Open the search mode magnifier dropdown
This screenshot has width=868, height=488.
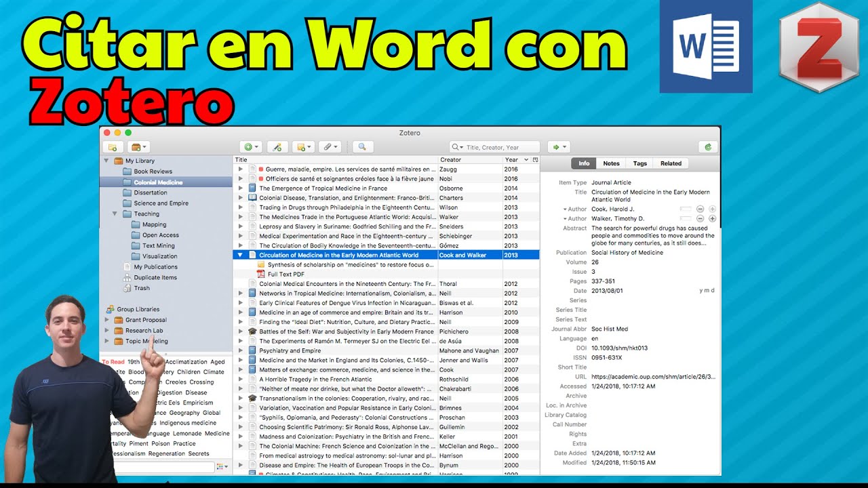tap(457, 147)
